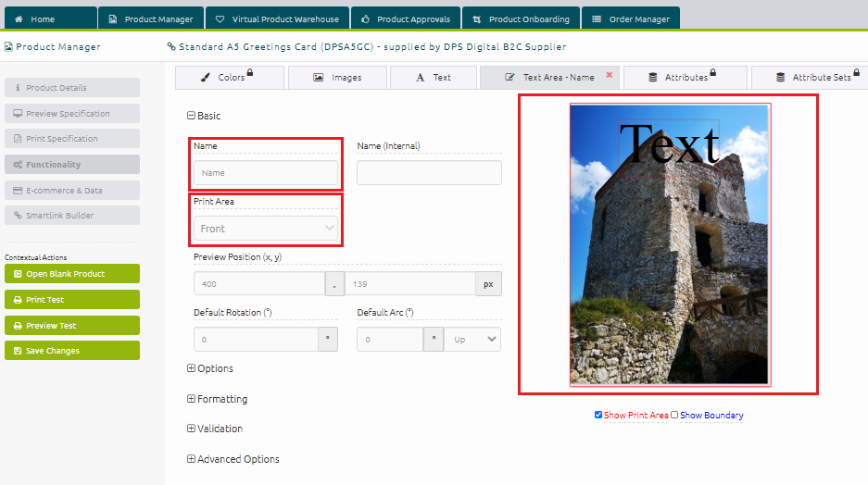Click the edit icon on Text Area - Name tab
This screenshot has width=868, height=485.
tap(509, 78)
